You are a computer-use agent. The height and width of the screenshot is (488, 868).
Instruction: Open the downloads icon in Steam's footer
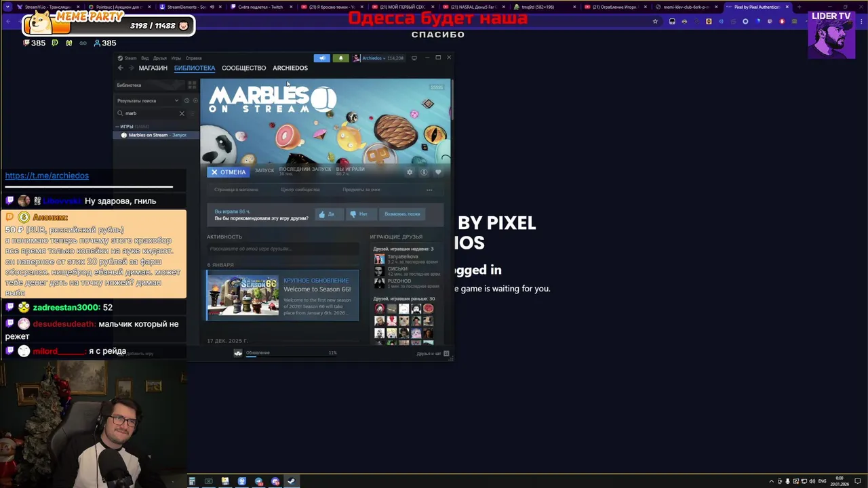point(238,353)
